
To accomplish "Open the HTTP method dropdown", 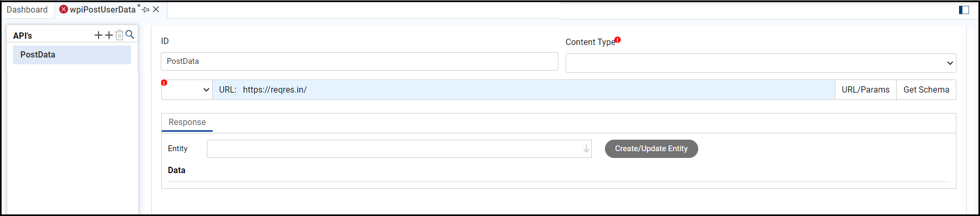I will (186, 90).
